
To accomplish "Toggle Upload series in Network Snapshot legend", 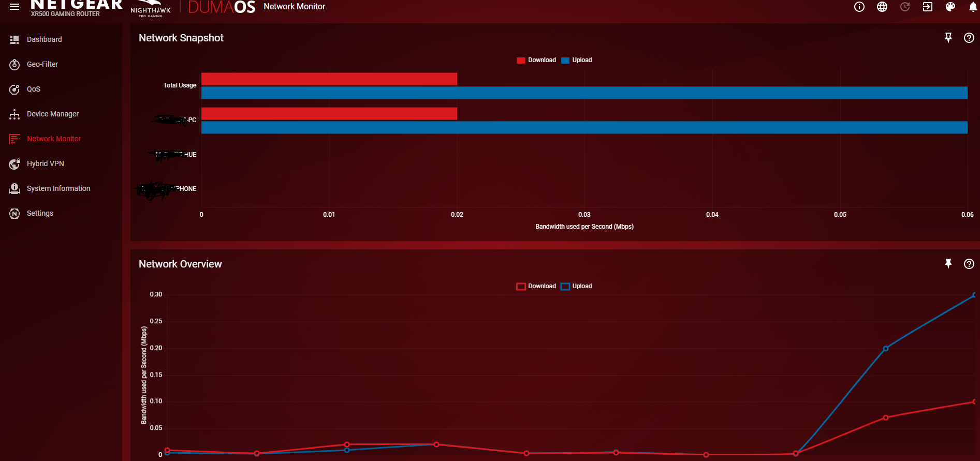I will 577,60.
